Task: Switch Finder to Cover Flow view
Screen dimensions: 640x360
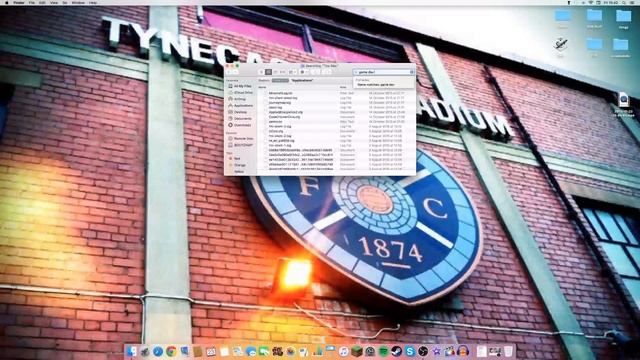Action: 282,72
